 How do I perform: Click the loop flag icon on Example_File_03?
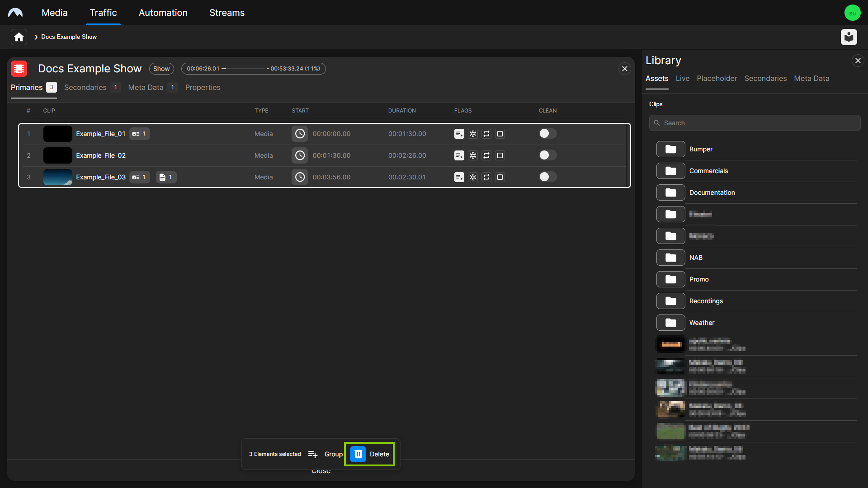point(486,177)
